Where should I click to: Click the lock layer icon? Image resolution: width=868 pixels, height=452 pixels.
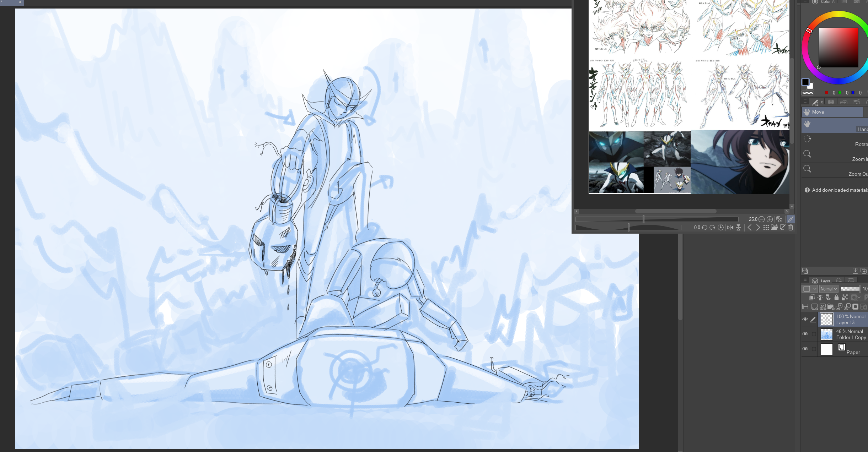coord(836,298)
